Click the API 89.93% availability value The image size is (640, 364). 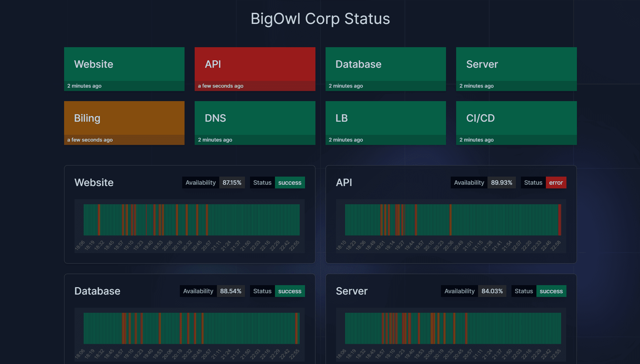[x=501, y=183]
